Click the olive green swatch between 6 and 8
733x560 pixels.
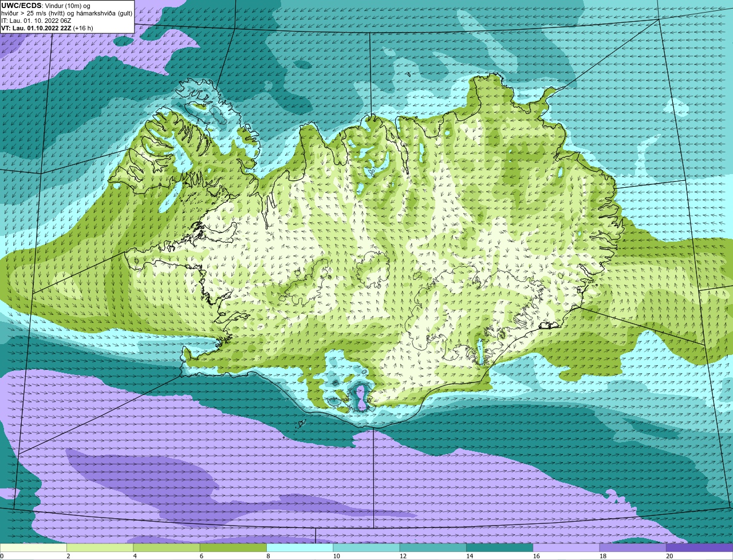(233, 547)
